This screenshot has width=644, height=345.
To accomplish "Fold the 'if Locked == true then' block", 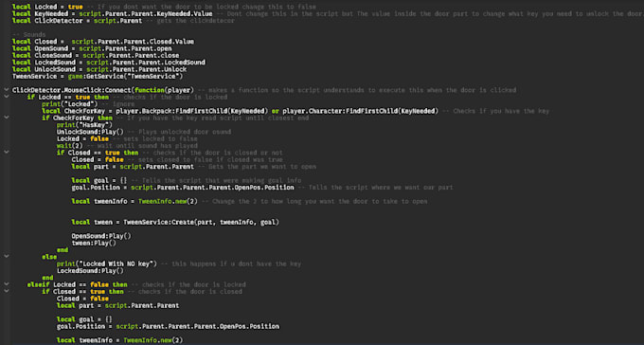I will pyautogui.click(x=6, y=97).
